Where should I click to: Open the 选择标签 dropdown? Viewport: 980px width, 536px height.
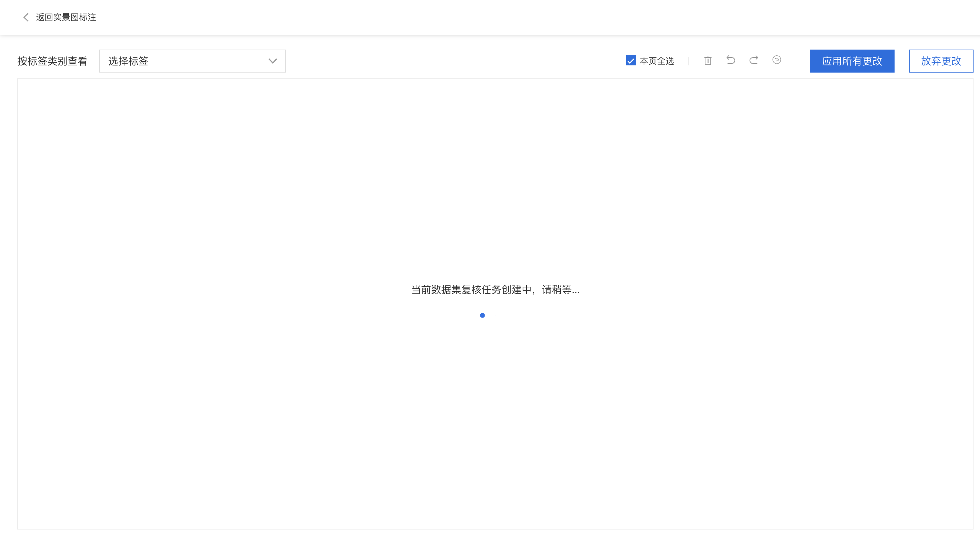click(192, 61)
